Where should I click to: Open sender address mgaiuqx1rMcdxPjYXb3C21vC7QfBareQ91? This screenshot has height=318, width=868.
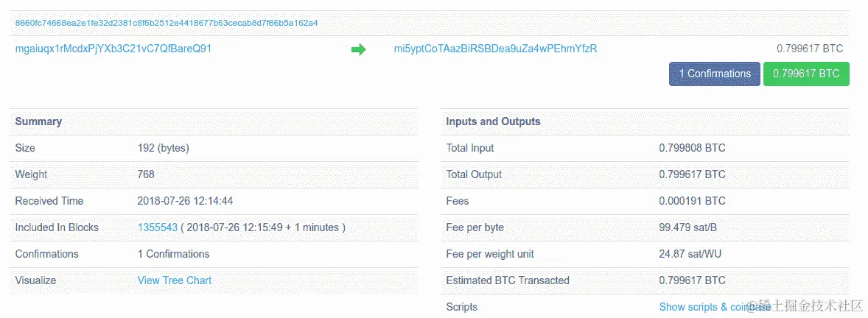[x=113, y=49]
